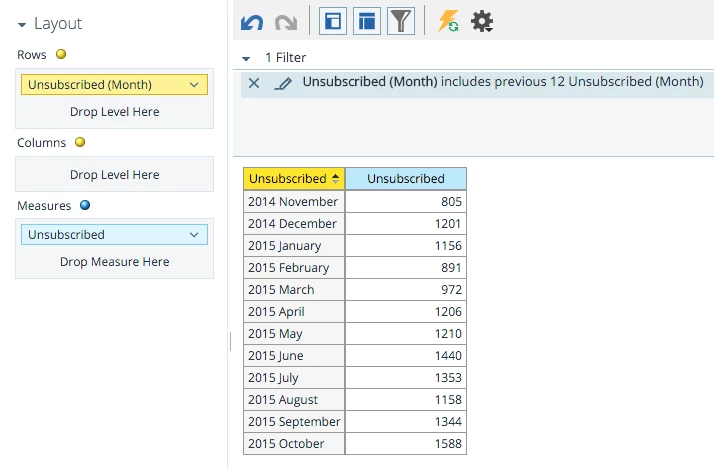Click the Layout panel heading
Image resolution: width=714 pixels, height=469 pixels.
(x=58, y=24)
